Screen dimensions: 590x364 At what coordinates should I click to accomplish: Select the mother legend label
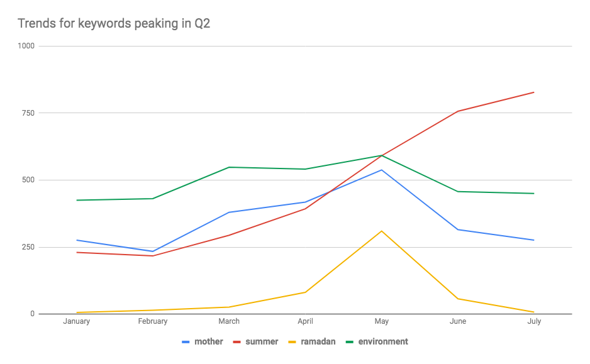coord(209,342)
